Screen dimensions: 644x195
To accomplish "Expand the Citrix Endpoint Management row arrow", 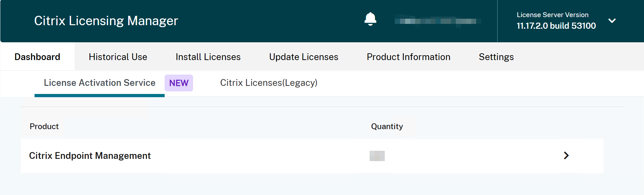I will [x=566, y=156].
